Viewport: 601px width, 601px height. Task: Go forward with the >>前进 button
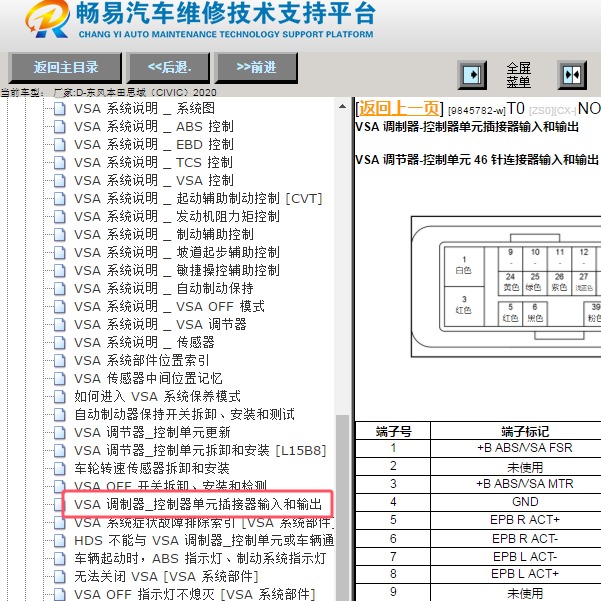tap(256, 67)
